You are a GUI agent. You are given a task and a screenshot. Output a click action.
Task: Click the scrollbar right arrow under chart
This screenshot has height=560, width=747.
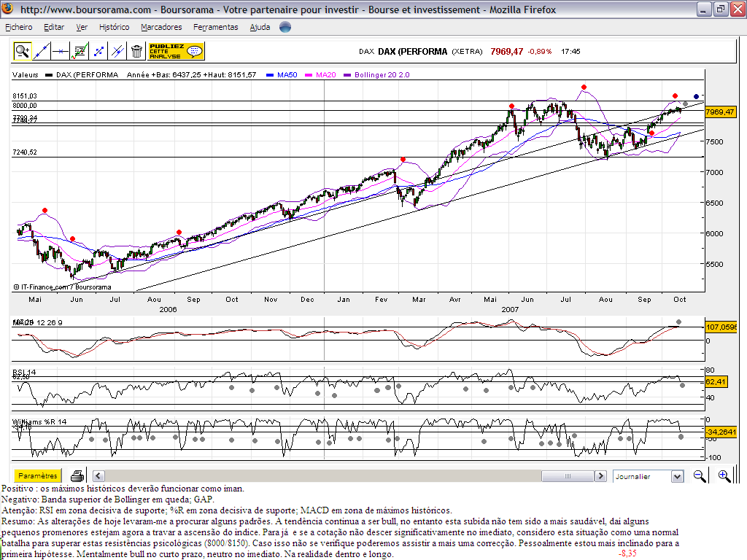point(601,475)
